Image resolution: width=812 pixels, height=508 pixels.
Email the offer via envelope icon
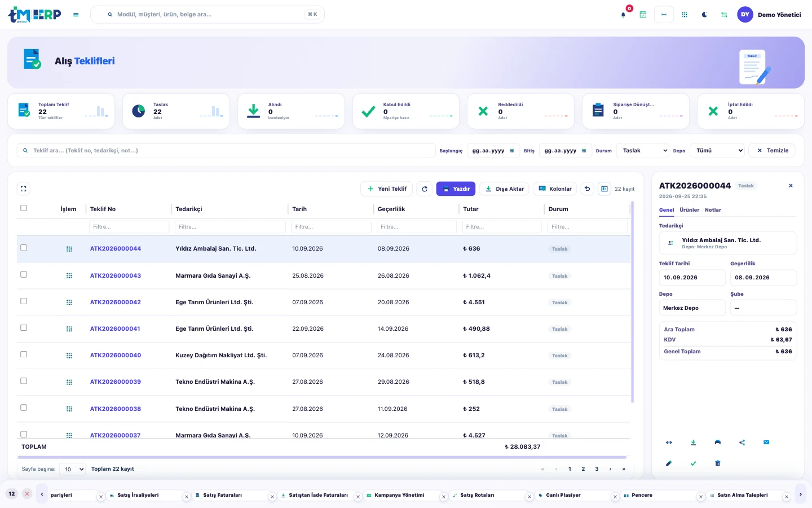(x=766, y=443)
